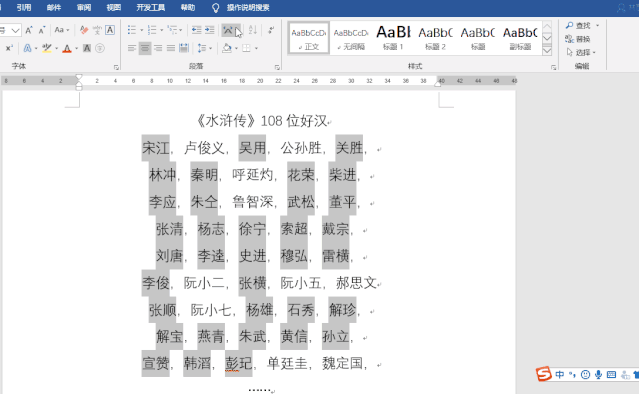This screenshot has height=394, width=639.
Task: Apply red font color
Action: (x=67, y=48)
